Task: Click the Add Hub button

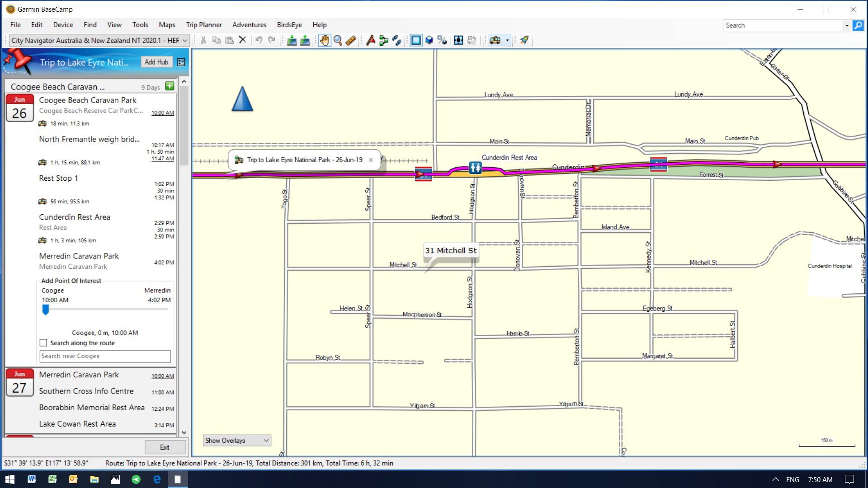Action: [156, 62]
